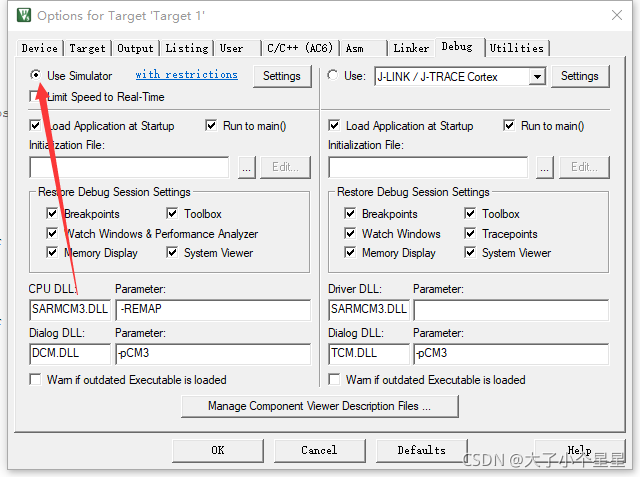
Task: Switch to the Asm tab
Action: [x=363, y=48]
